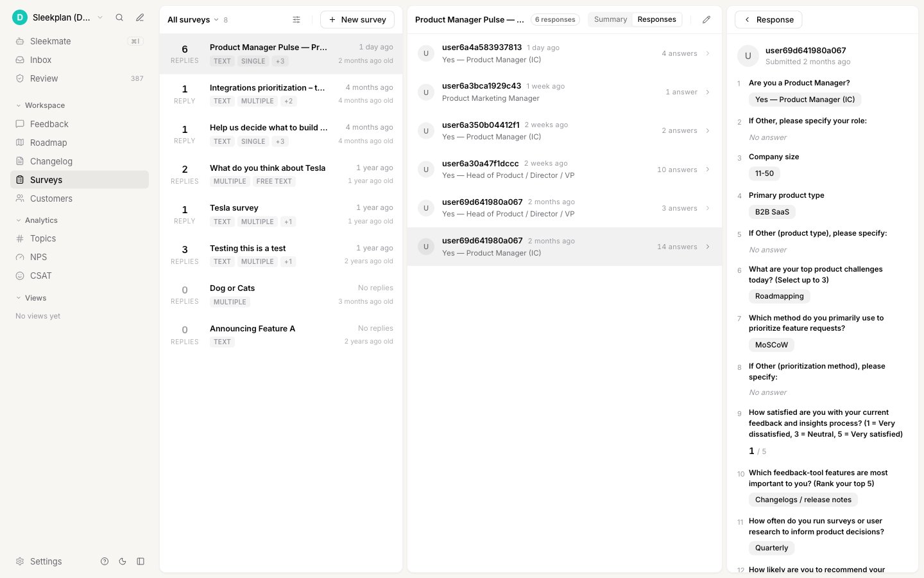This screenshot has height=578, width=924.
Task: Click the U avatar of user6a30a47f1dccc
Action: pos(426,169)
